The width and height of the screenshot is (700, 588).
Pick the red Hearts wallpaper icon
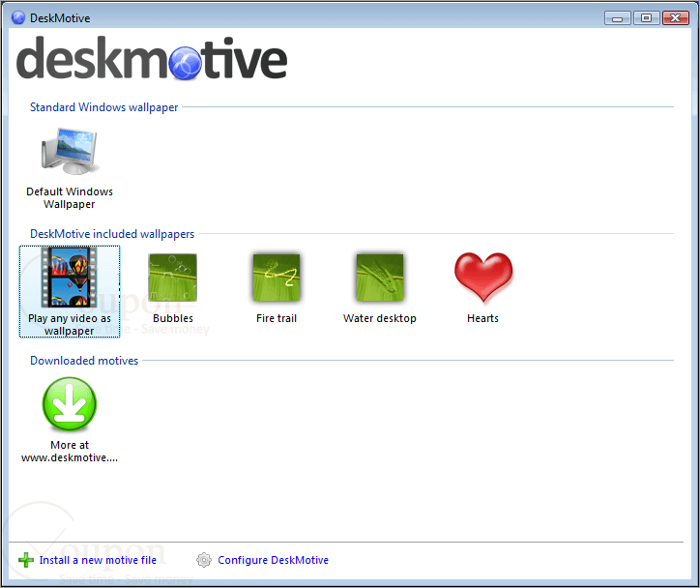[x=483, y=278]
